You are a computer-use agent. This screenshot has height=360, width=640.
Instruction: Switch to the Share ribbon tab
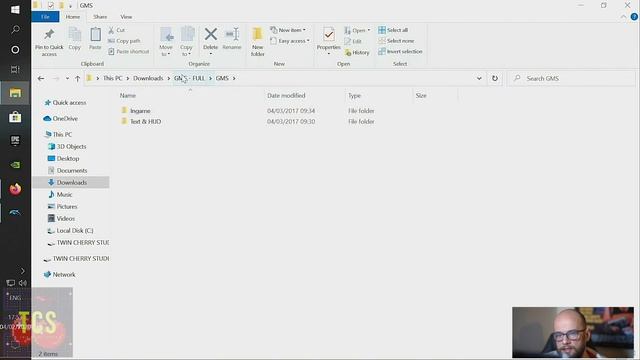[100, 17]
